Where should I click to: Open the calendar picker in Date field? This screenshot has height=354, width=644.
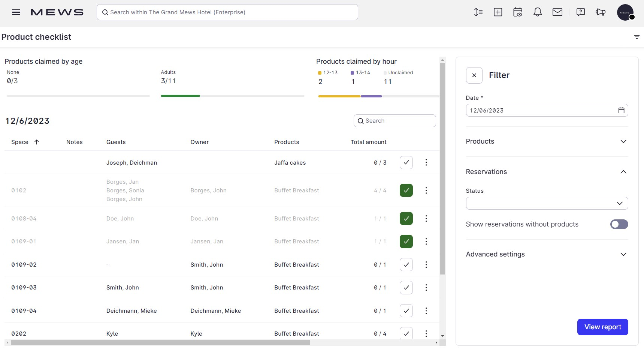click(x=621, y=110)
